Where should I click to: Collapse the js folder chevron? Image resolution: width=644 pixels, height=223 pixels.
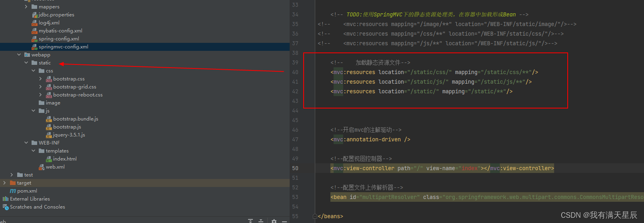click(x=34, y=110)
